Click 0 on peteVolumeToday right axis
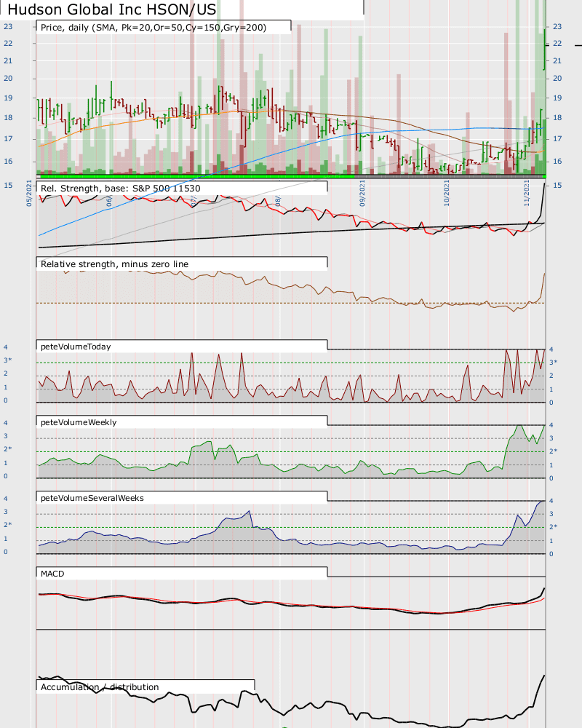The image size is (582, 728). [x=551, y=403]
